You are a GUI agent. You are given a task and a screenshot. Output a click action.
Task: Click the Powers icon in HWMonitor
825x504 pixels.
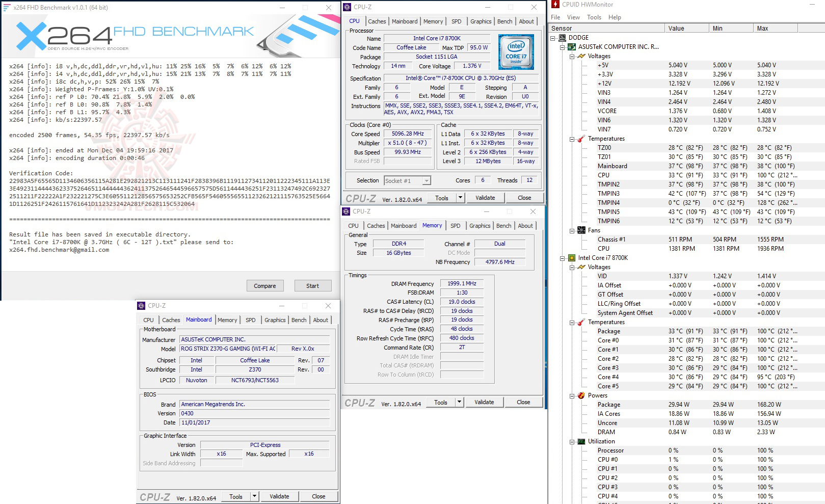[581, 395]
